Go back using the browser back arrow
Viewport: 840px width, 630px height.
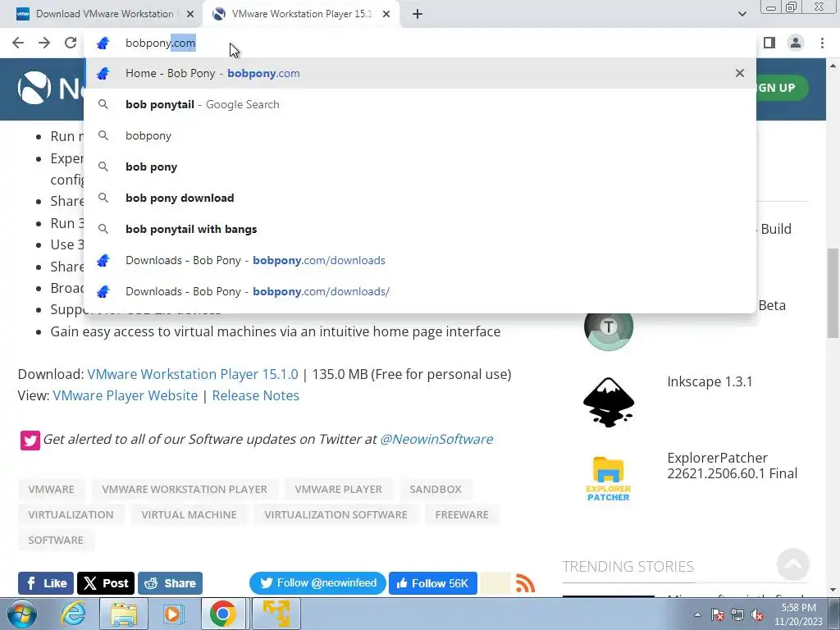[18, 43]
